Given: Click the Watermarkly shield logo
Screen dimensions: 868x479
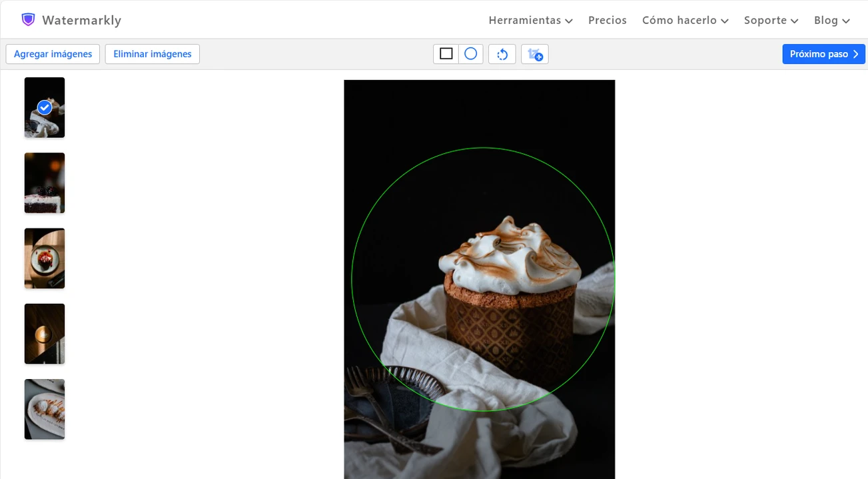Looking at the screenshot, I should pyautogui.click(x=28, y=20).
